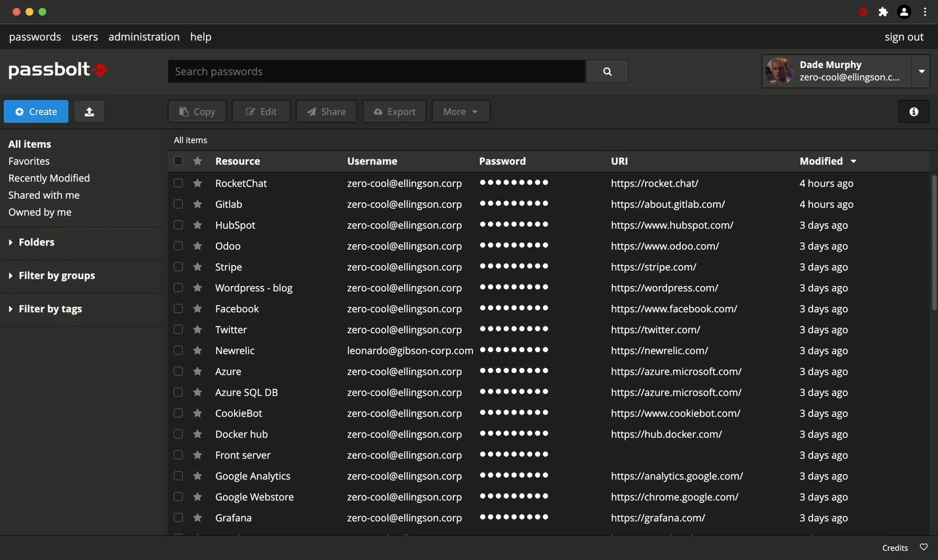Favorite the CookieBot entry star
This screenshot has height=560, width=938.
coord(198,413)
